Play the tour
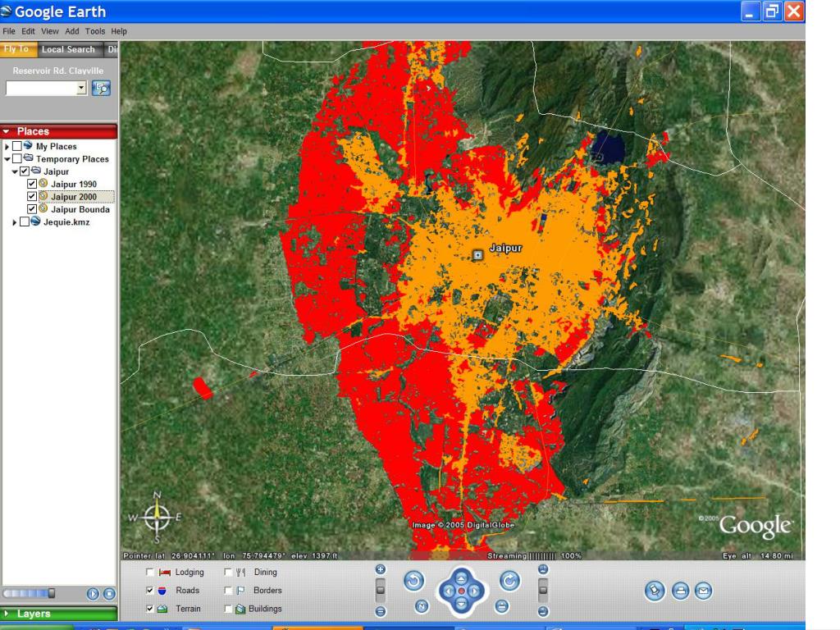This screenshot has height=630, width=840. coord(93,594)
